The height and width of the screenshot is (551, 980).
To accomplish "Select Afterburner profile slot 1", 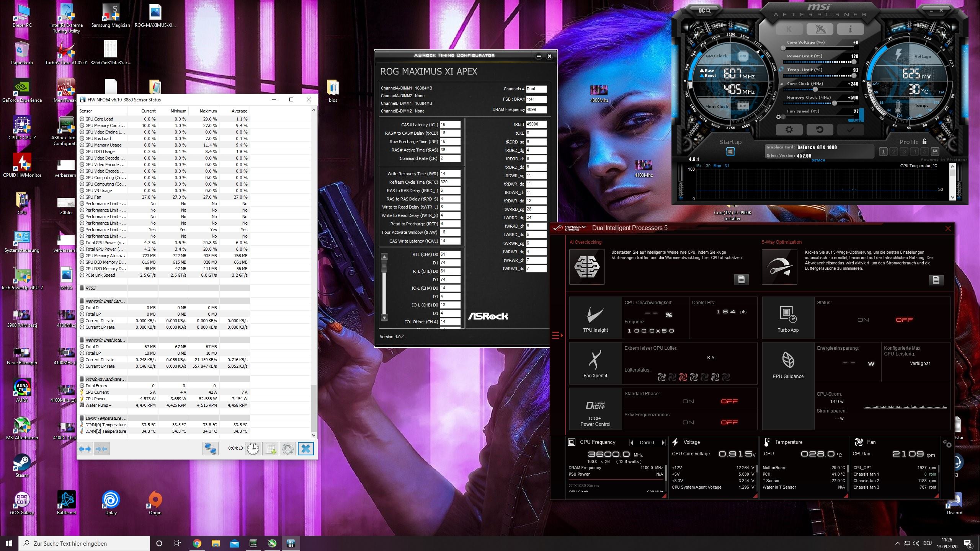I will 883,152.
